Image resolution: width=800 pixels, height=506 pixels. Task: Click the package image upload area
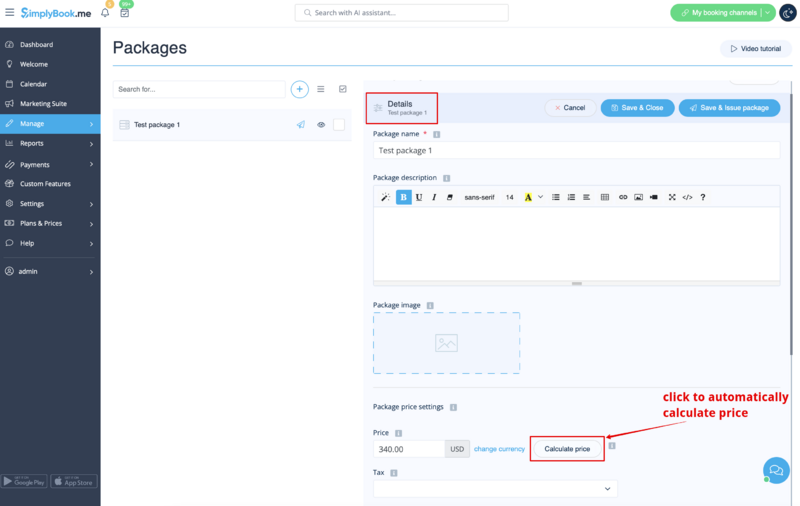446,343
